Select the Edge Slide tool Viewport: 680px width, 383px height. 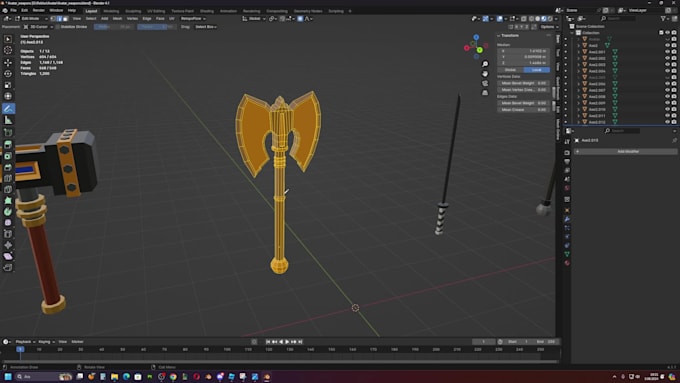8,234
